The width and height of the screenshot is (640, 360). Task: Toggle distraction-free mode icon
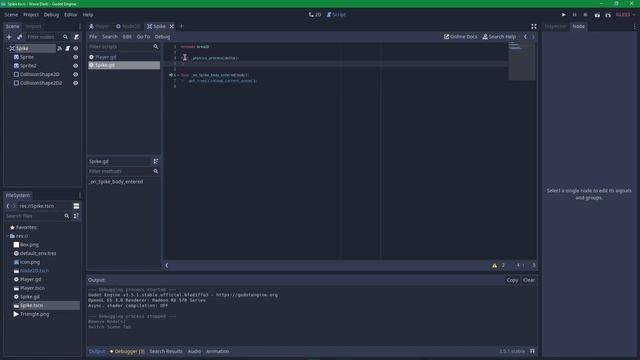pyautogui.click(x=534, y=26)
